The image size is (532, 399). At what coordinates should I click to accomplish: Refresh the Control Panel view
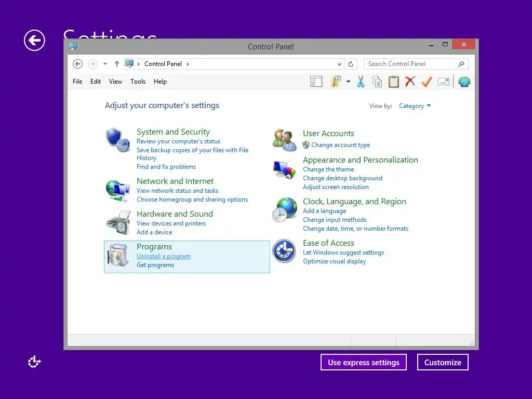pos(351,64)
